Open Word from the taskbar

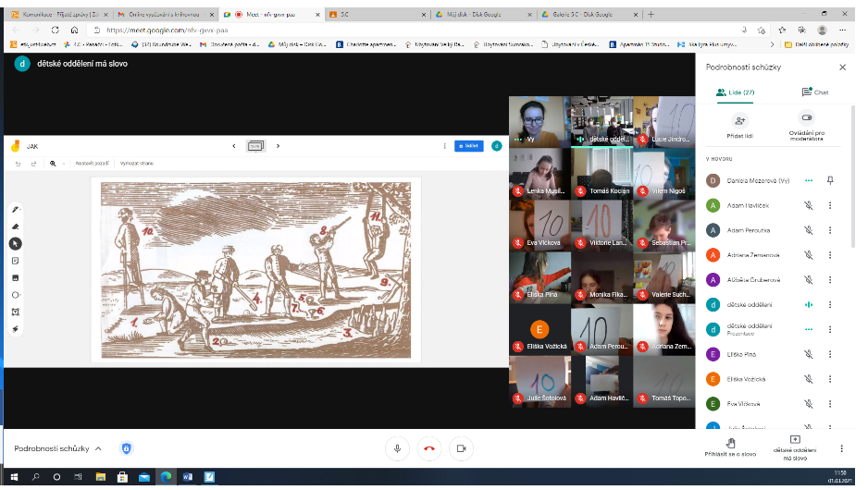[x=188, y=477]
